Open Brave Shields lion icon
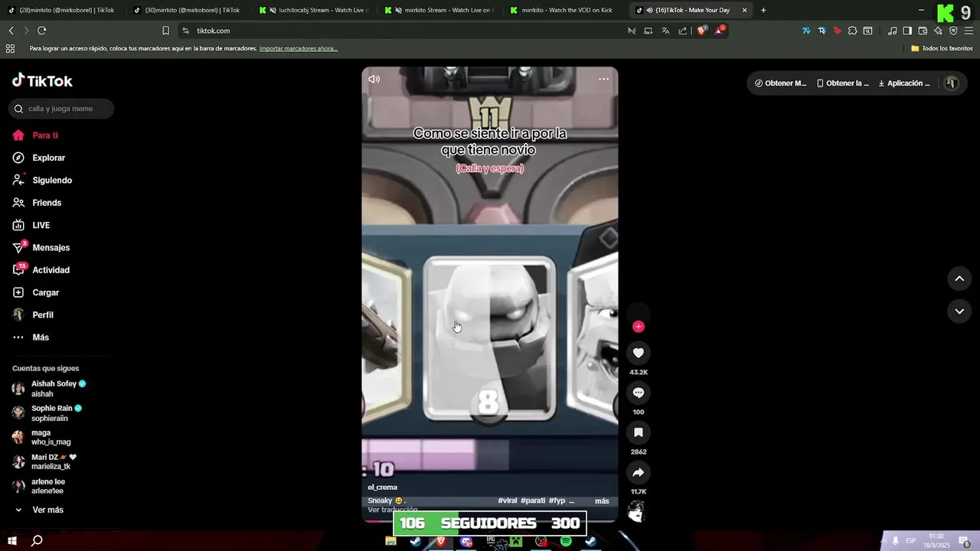 [x=701, y=31]
